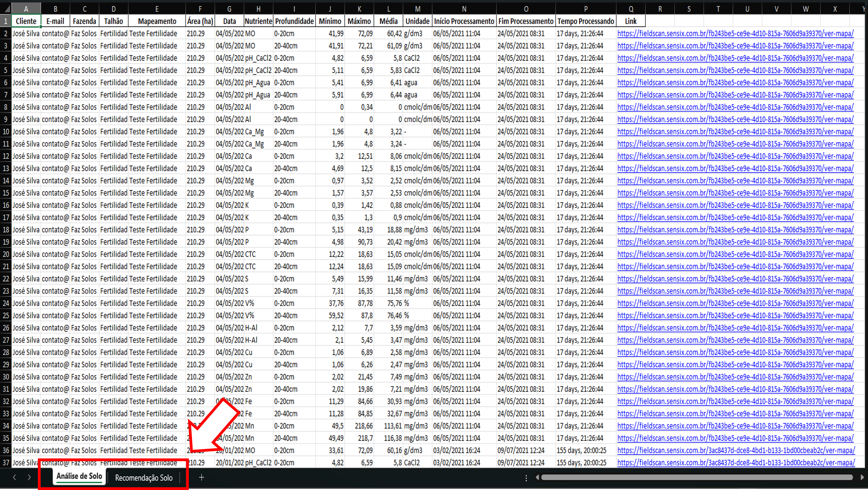Image resolution: width=868 pixels, height=490 pixels.
Task: Select the pH_Agua nutrient cell in row 6
Action: click(258, 83)
